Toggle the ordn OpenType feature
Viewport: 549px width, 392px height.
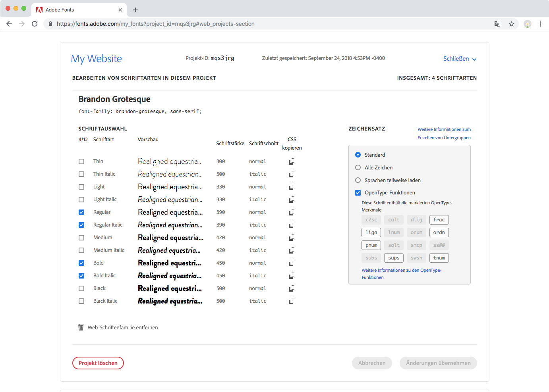point(439,233)
